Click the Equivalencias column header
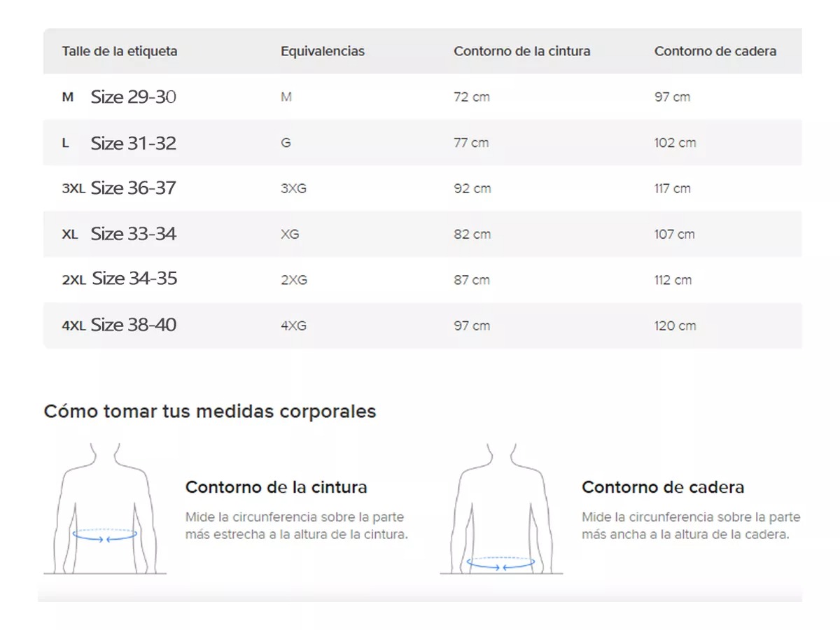840x630 pixels. pos(323,51)
